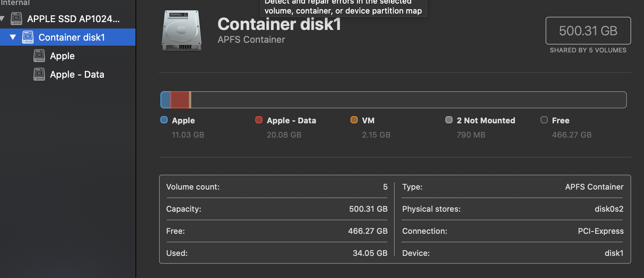Click the Apple - Data volume icon
The image size is (644, 278).
tap(39, 74)
